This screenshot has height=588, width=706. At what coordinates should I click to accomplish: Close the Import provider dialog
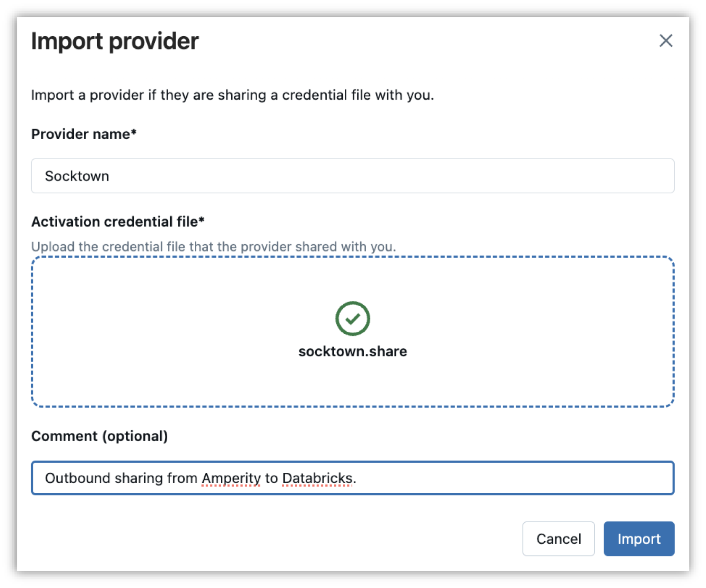point(665,41)
